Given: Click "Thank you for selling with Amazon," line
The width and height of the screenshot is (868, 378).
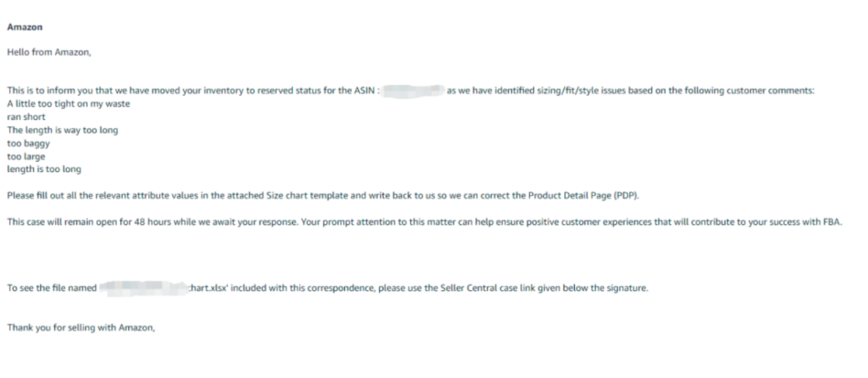Looking at the screenshot, I should coord(81,328).
